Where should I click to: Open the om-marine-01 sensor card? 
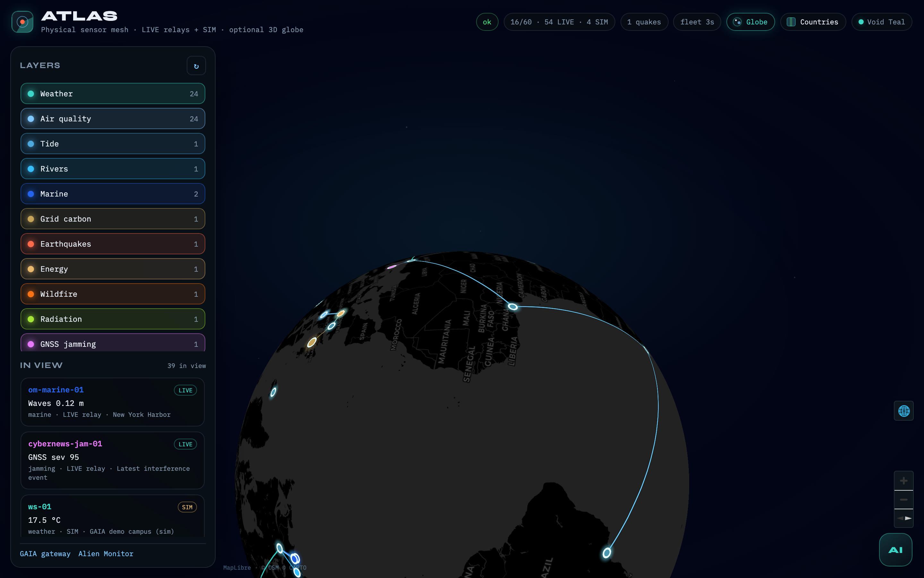tap(113, 402)
